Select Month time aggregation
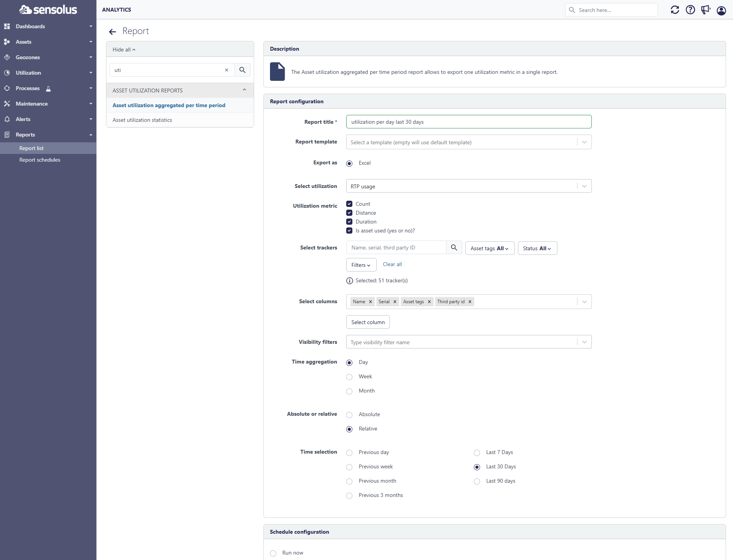The height and width of the screenshot is (560, 733). click(x=349, y=391)
